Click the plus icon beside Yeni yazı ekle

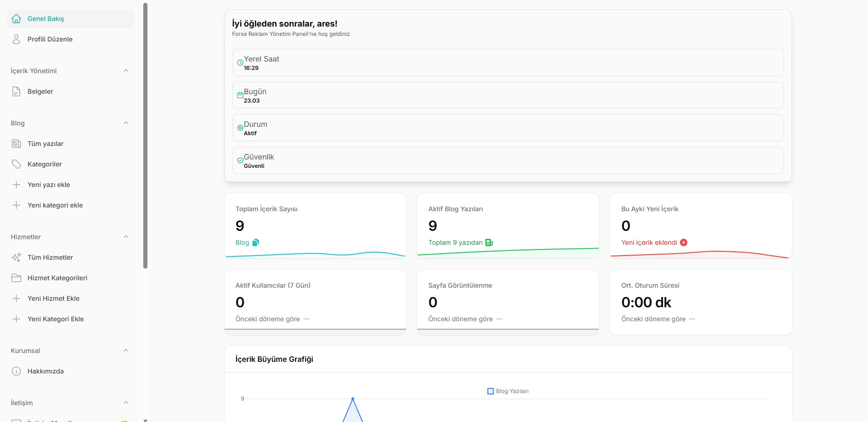[16, 185]
